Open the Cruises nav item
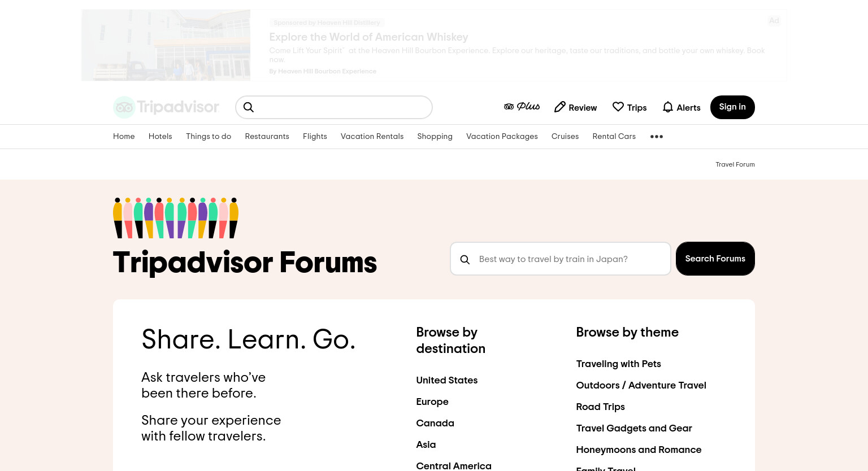The image size is (868, 471). pyautogui.click(x=565, y=137)
